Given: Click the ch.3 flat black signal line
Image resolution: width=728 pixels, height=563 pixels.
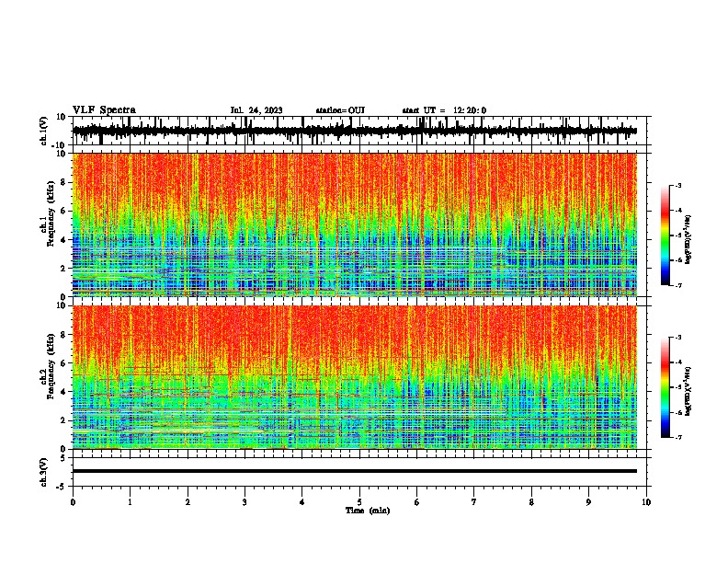Looking at the screenshot, I should [355, 471].
